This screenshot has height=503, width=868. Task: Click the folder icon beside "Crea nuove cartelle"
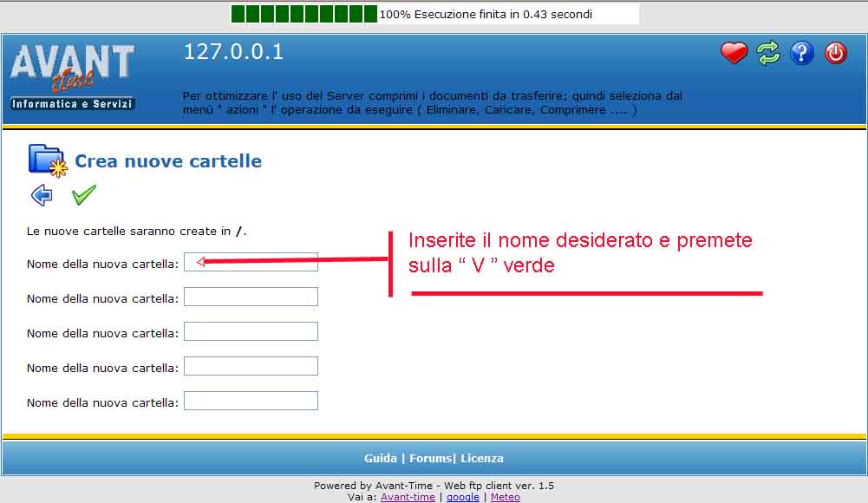coord(47,160)
